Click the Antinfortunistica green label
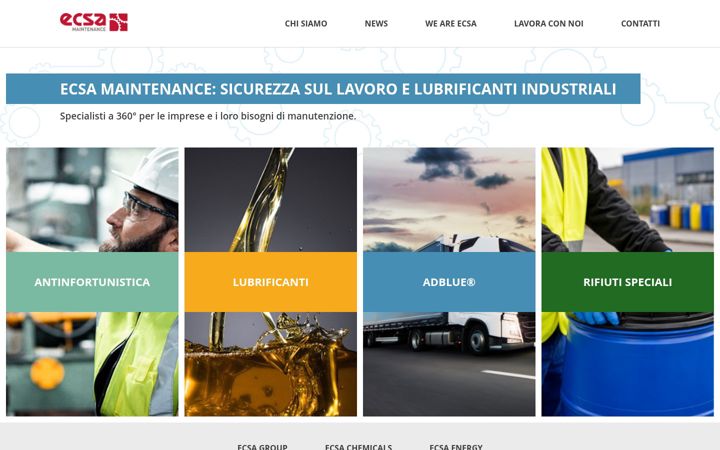The width and height of the screenshot is (720, 450). [92, 282]
